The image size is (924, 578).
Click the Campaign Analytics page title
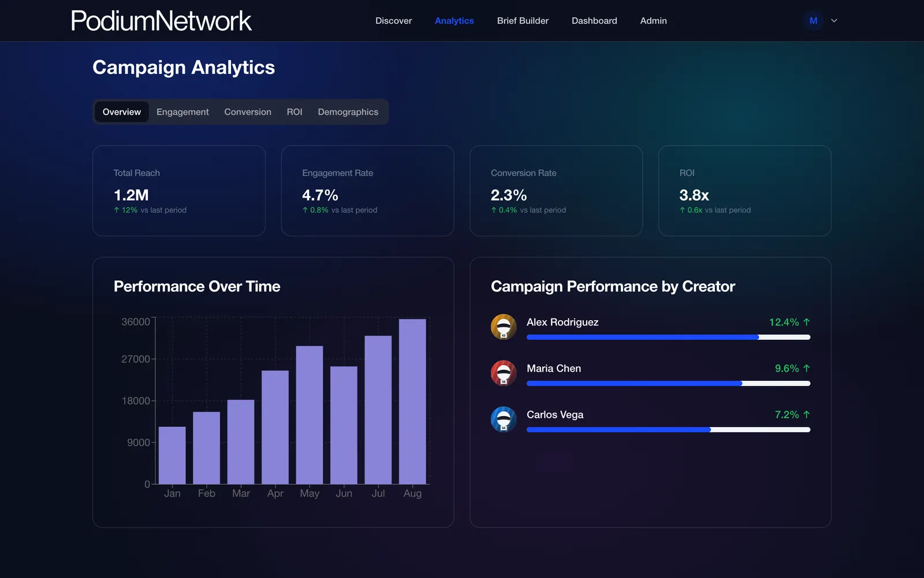tap(184, 67)
